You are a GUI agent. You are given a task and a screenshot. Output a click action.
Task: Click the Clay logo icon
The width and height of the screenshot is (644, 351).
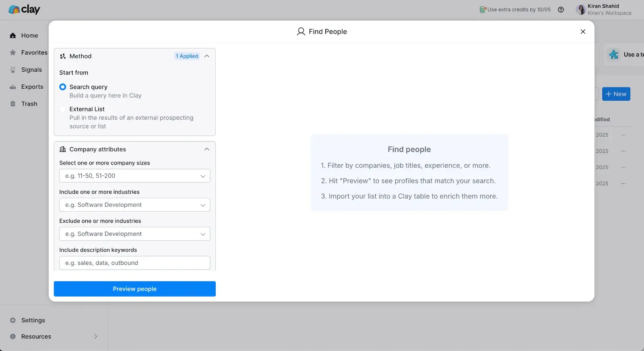[14, 10]
